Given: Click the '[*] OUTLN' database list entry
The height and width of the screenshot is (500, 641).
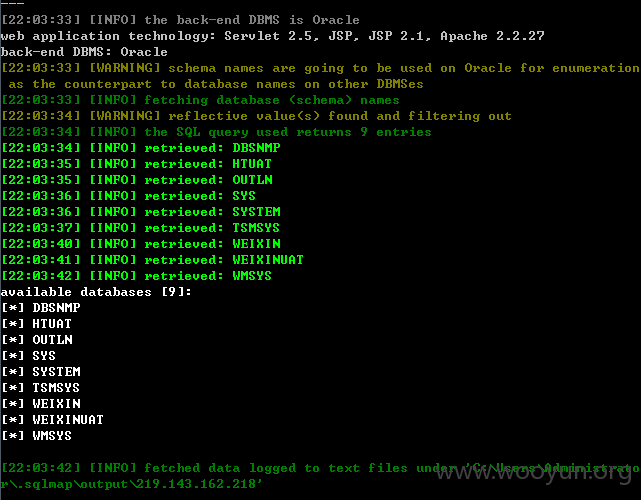Looking at the screenshot, I should pos(37,340).
